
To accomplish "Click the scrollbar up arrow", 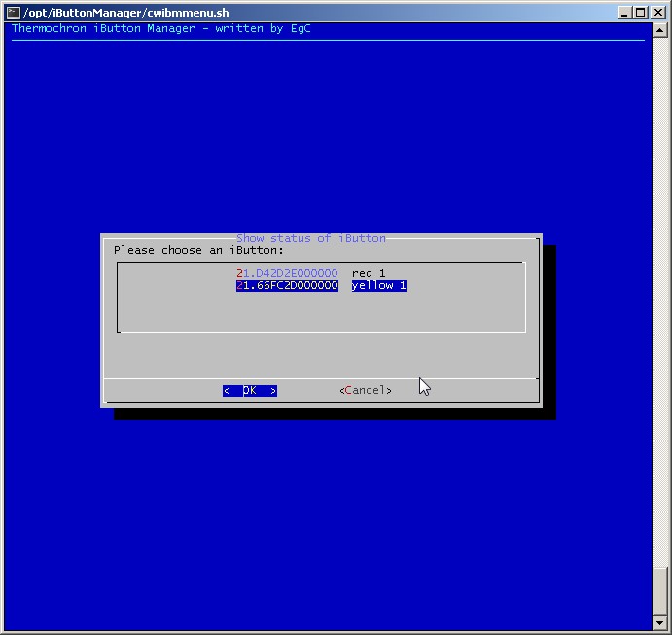I will point(659,30).
